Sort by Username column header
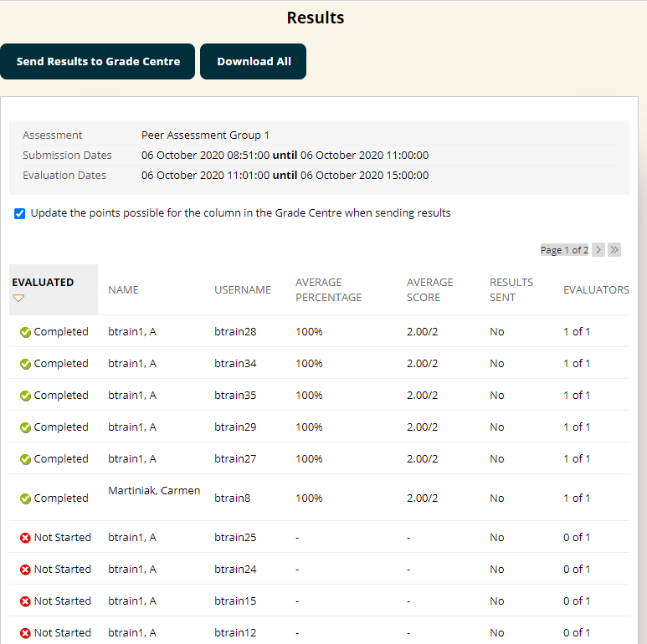This screenshot has width=647, height=644. point(243,290)
